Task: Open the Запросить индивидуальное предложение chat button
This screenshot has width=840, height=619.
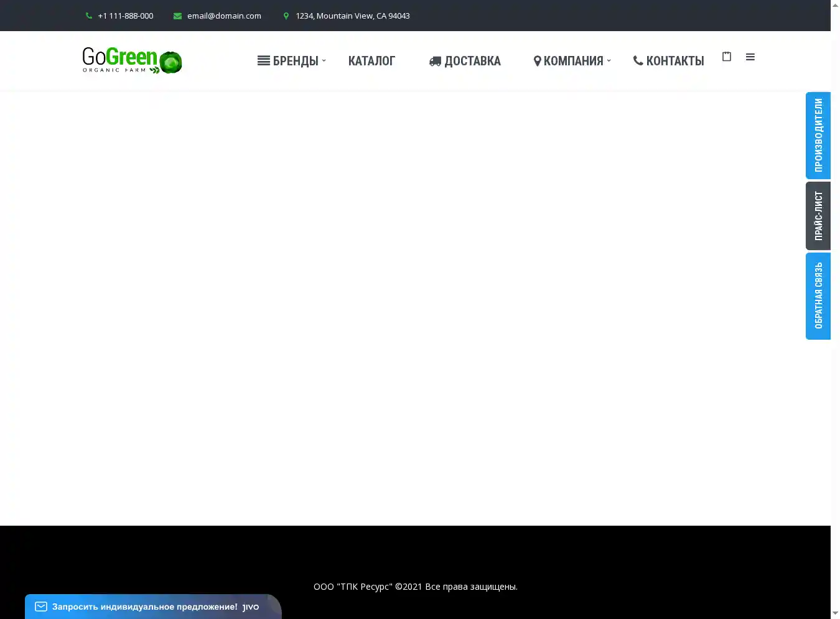Action: (x=144, y=607)
